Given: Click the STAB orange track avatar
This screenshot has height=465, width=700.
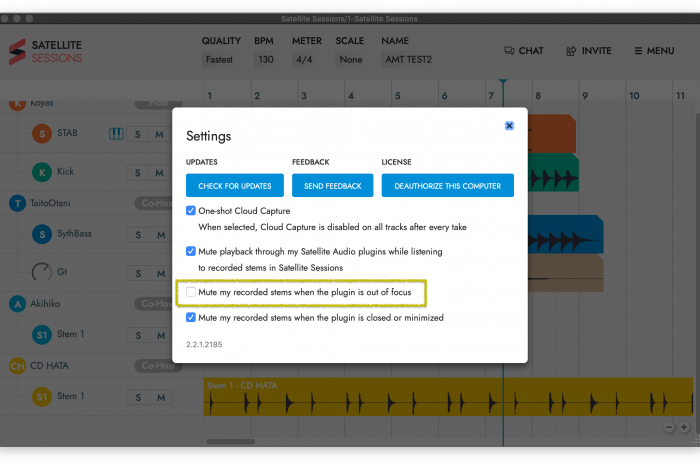Looking at the screenshot, I should [x=42, y=133].
